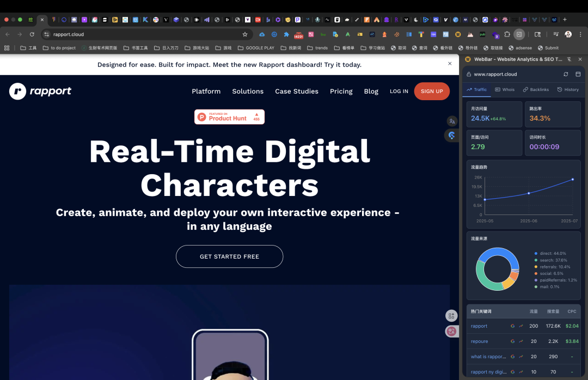Open the 'trends' bookmark folder
This screenshot has width=588, height=380.
tap(317, 48)
